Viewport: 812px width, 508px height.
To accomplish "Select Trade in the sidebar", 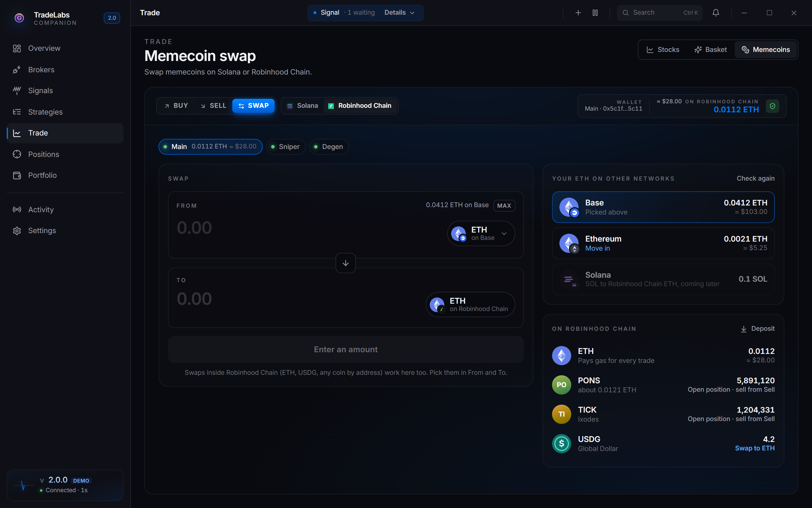I will point(65,133).
